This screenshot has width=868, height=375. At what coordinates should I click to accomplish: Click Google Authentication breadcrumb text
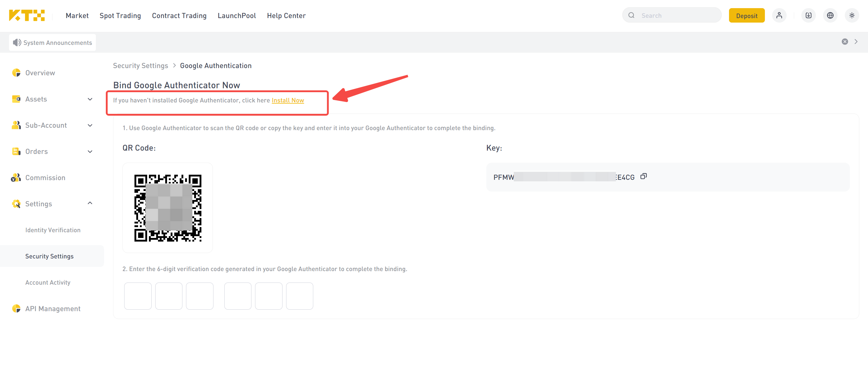pos(216,66)
